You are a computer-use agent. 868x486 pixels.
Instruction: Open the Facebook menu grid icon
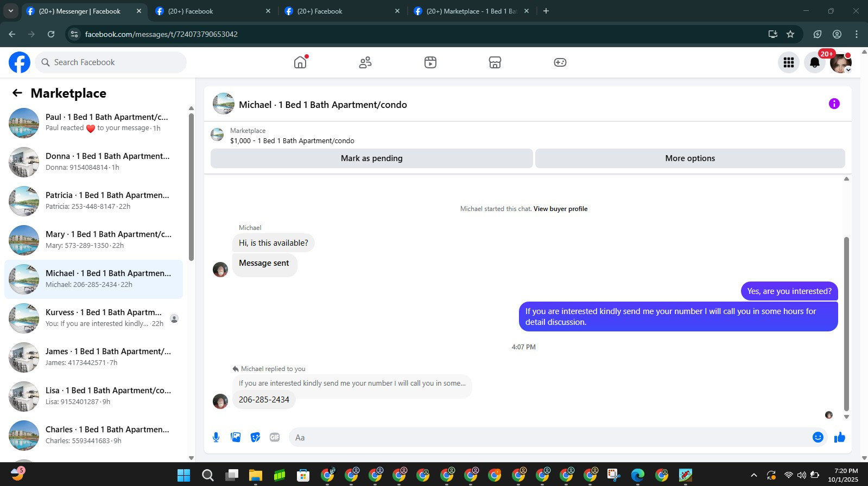pos(789,62)
